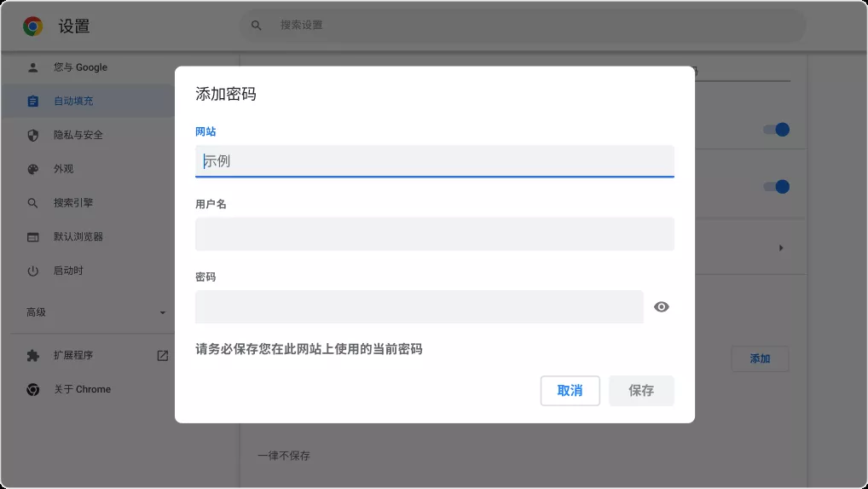The width and height of the screenshot is (868, 489).
Task: Open 关于 Chrome page
Action: pos(82,389)
